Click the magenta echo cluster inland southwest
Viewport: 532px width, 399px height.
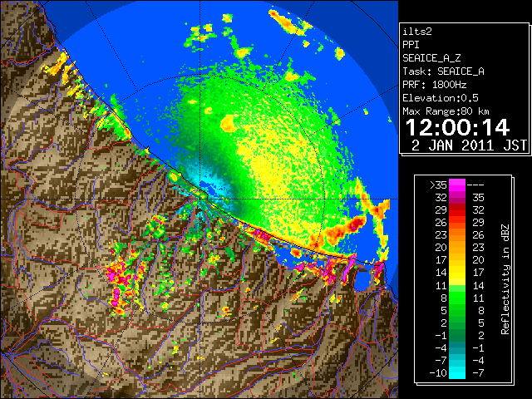[120, 277]
